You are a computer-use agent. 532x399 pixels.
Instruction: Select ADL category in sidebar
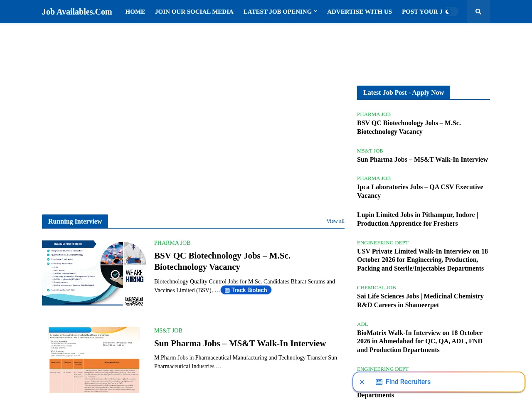362,324
